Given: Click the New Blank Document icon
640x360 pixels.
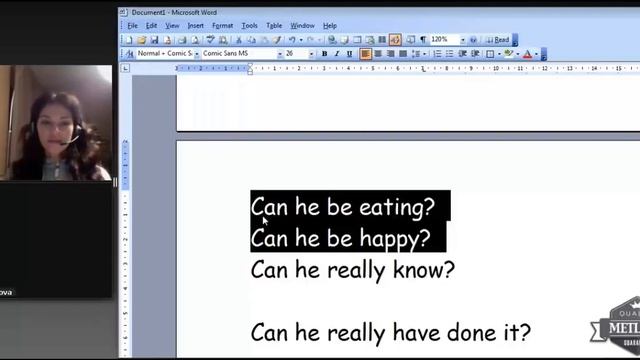Looking at the screenshot, I should [129, 40].
